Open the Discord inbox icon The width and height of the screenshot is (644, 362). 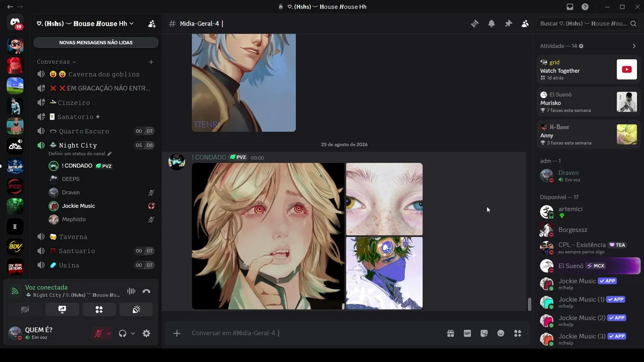(570, 7)
